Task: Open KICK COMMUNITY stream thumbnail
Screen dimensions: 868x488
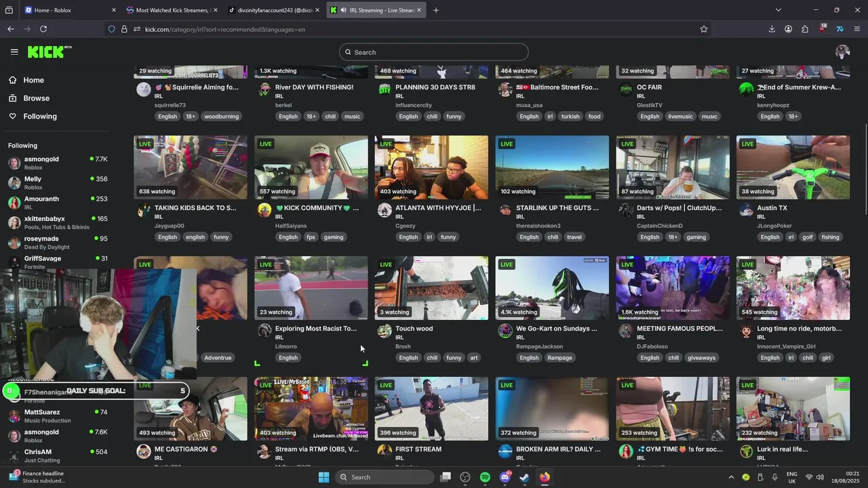Action: coord(311,167)
